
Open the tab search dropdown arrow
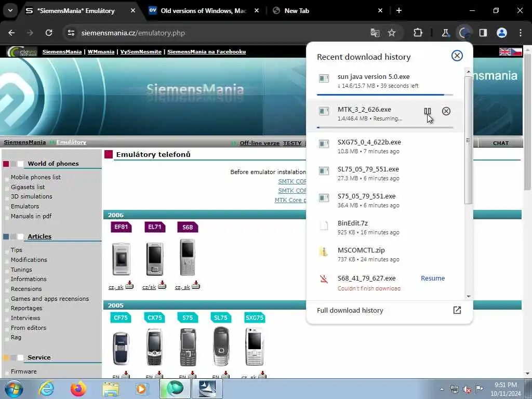pyautogui.click(x=10, y=10)
